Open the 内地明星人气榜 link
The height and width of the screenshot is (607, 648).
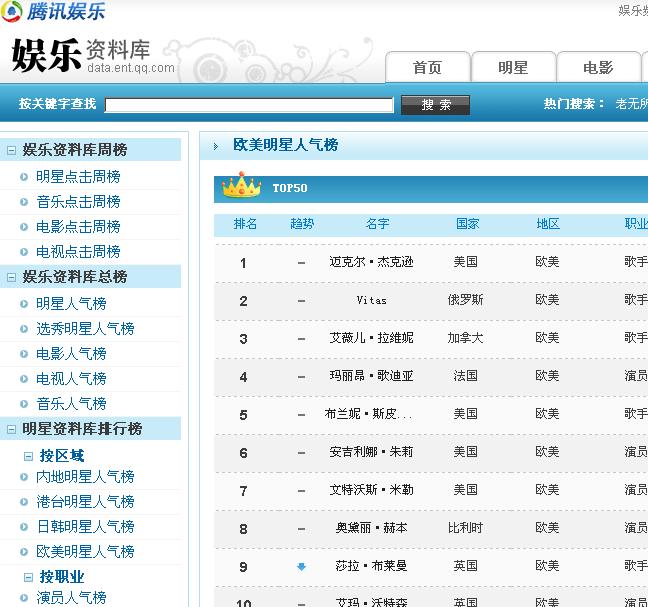(x=85, y=477)
